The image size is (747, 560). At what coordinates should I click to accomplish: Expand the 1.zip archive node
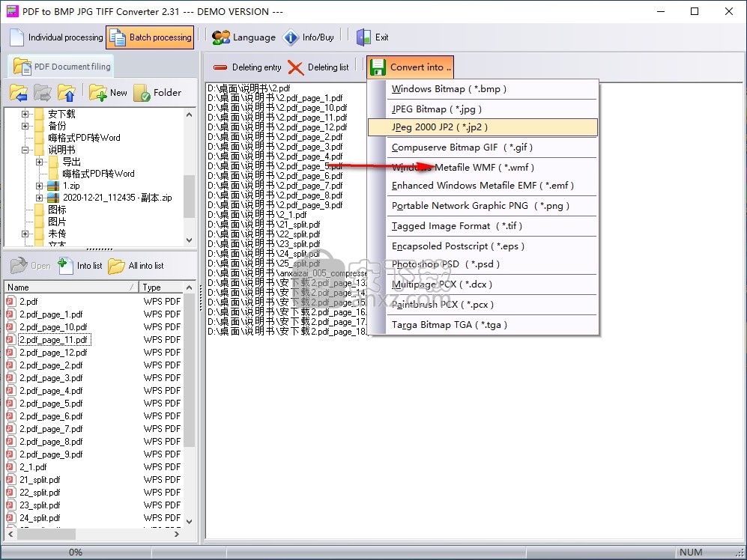click(x=40, y=186)
